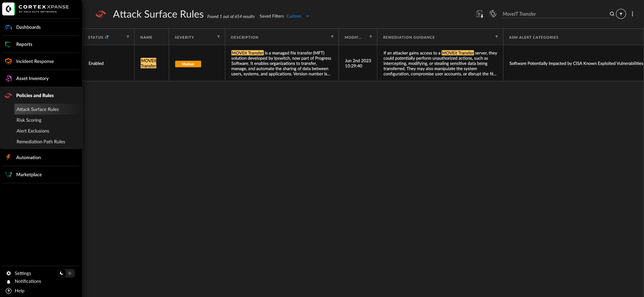Click the Incident Response shield icon
The height and width of the screenshot is (297, 644).
pyautogui.click(x=8, y=61)
